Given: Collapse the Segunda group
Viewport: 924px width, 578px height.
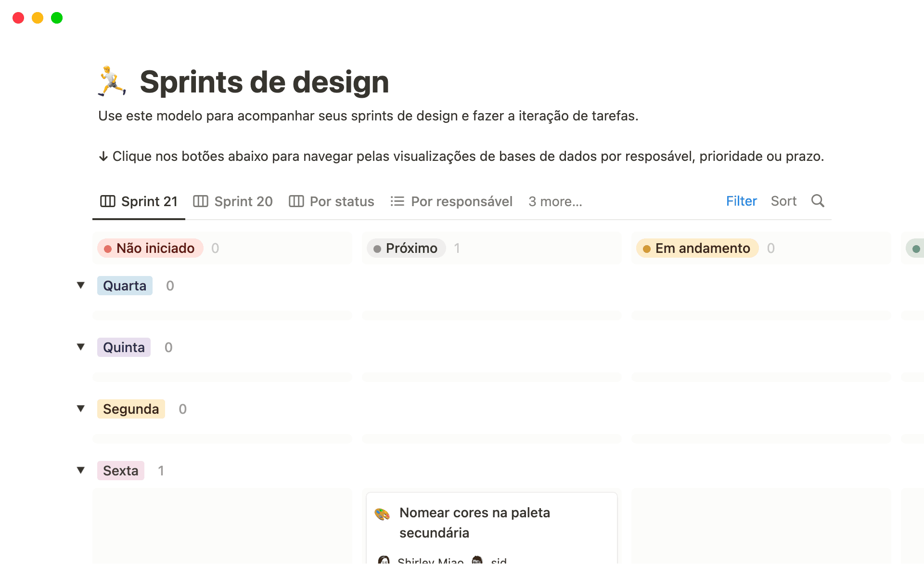Looking at the screenshot, I should pos(81,408).
